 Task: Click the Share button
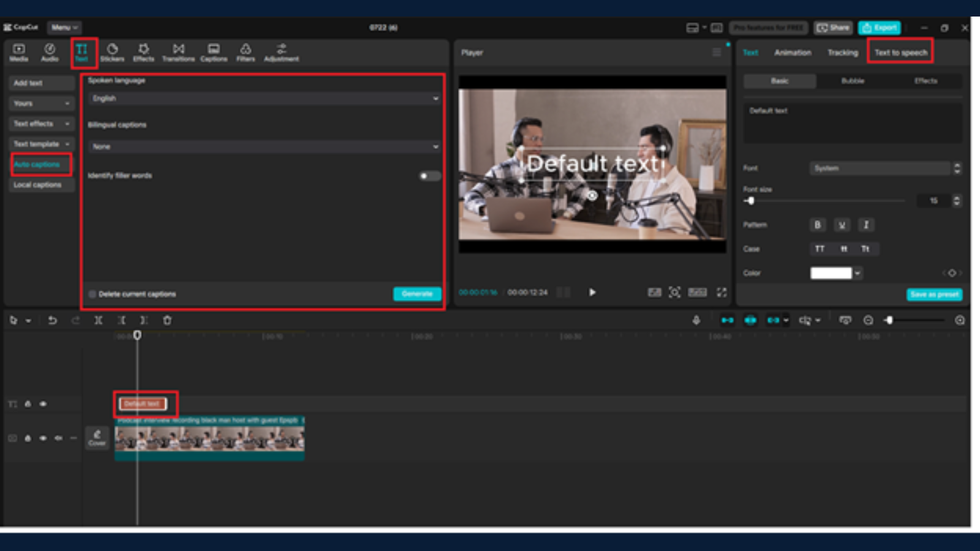point(833,28)
